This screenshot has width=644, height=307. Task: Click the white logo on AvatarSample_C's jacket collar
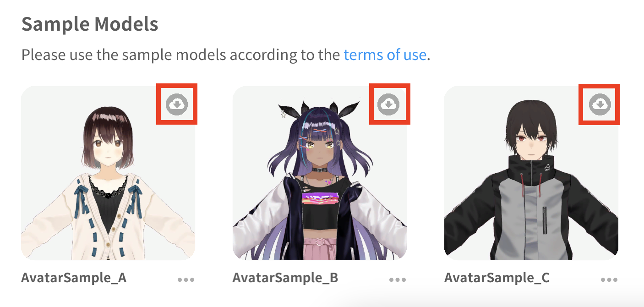pos(547,169)
